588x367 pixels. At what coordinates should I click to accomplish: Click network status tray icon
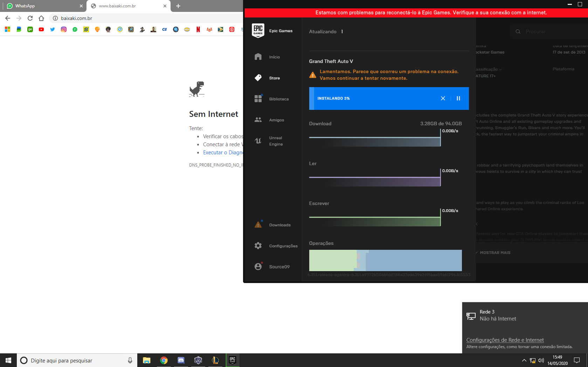tap(533, 360)
